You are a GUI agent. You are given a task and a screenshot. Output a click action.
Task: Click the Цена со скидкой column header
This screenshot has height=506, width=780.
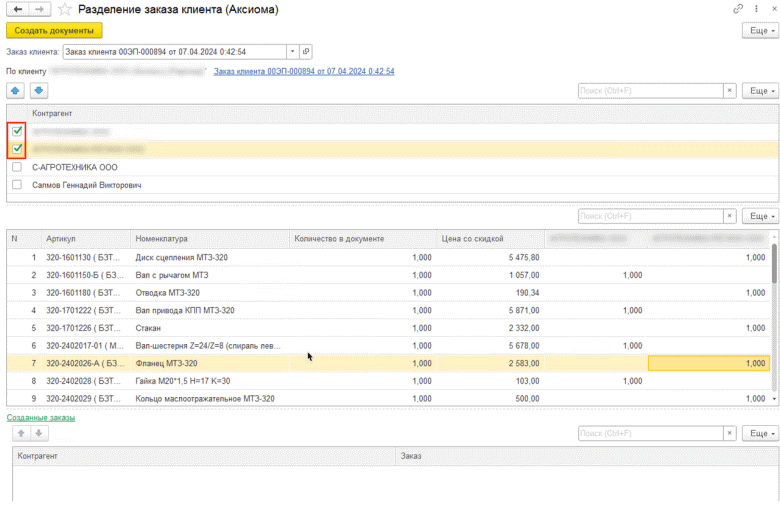click(x=472, y=239)
